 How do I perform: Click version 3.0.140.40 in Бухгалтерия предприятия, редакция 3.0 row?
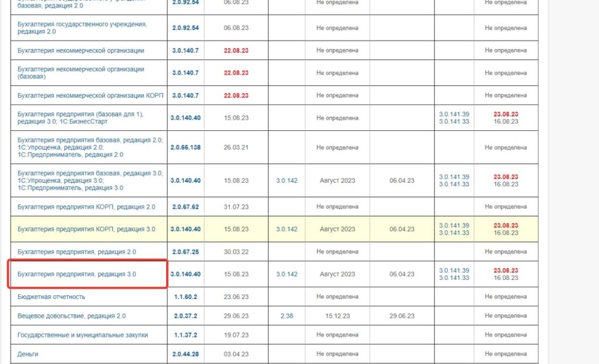click(185, 274)
